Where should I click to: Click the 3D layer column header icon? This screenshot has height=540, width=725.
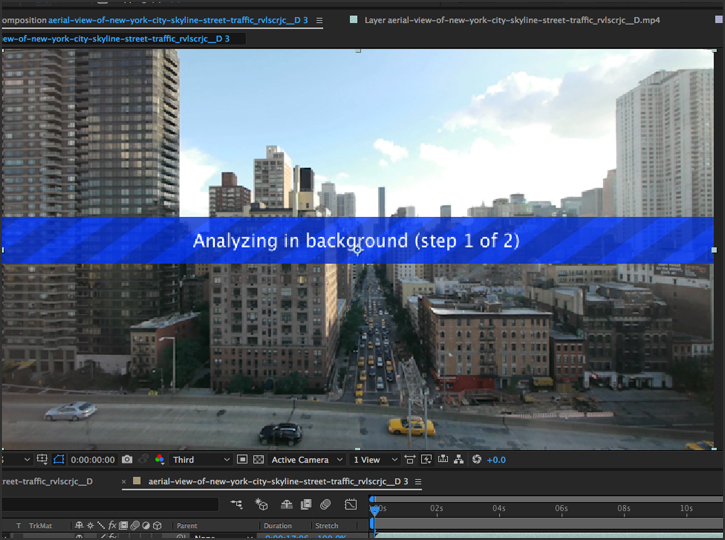[157, 525]
